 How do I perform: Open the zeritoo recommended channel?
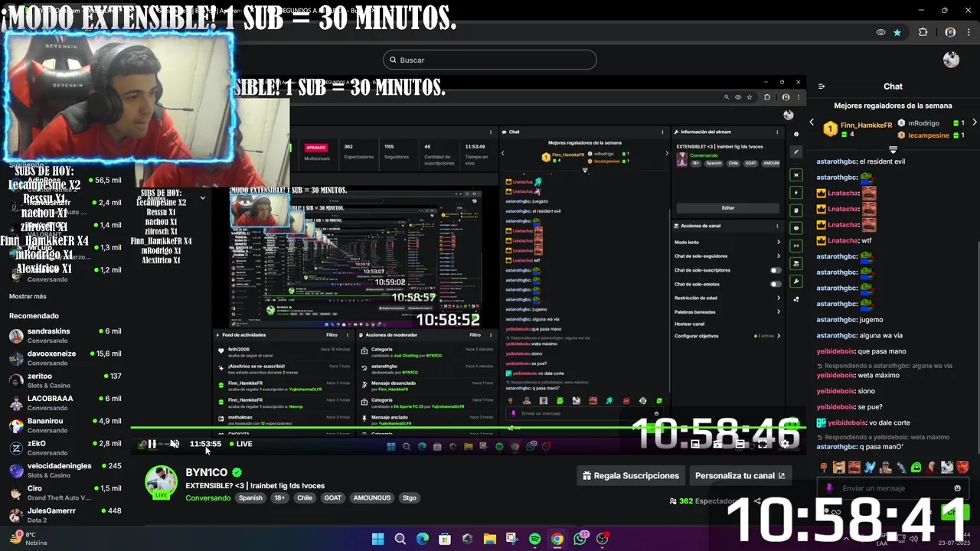(65, 380)
